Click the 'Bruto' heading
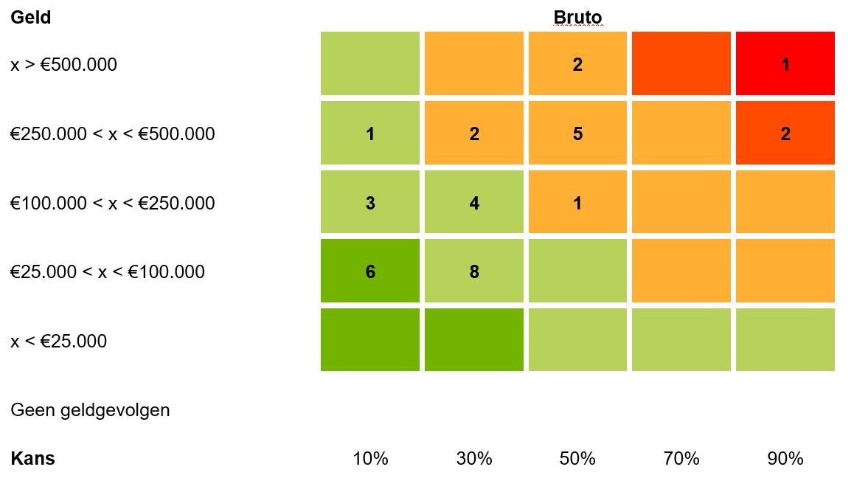The width and height of the screenshot is (868, 478). (577, 17)
